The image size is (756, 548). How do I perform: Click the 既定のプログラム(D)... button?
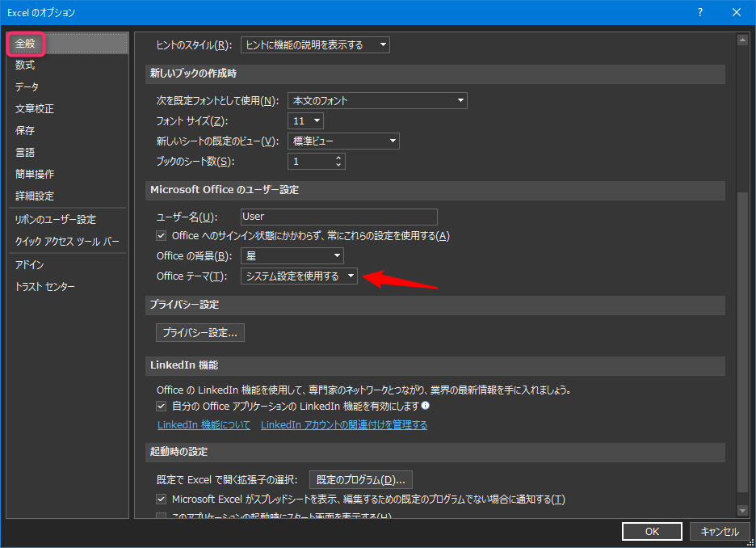point(361,480)
